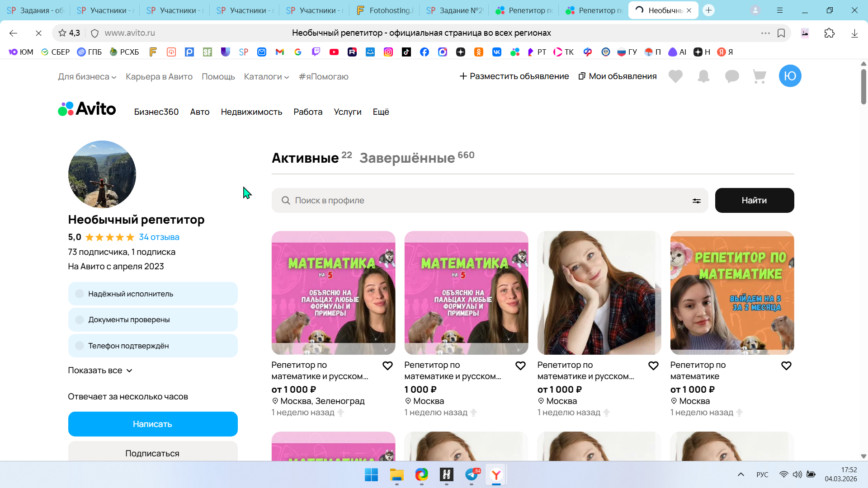Open the 34 отзыва reviews link
Image resolution: width=868 pixels, height=488 pixels.
pos(159,237)
